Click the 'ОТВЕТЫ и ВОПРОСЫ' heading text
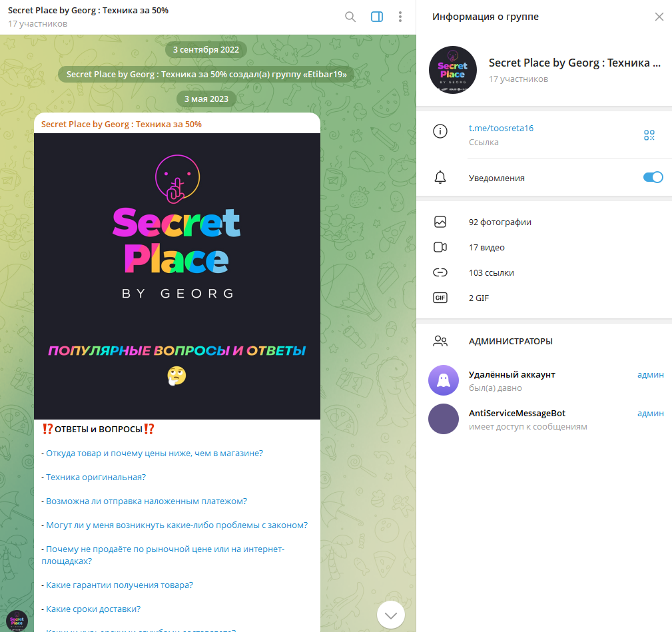The width and height of the screenshot is (672, 632). click(99, 430)
